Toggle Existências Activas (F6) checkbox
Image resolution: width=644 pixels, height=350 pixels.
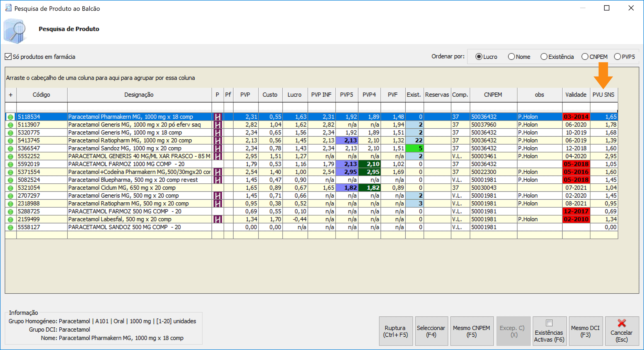pyautogui.click(x=549, y=323)
